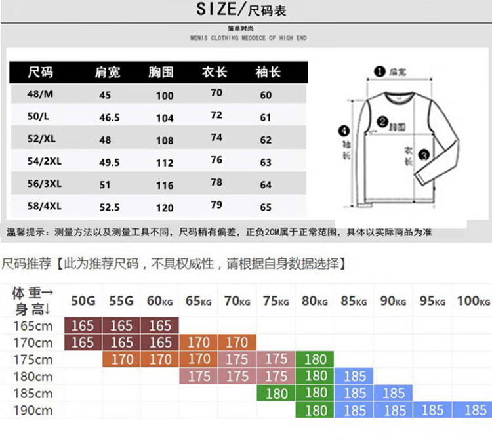Select the 58/4XL size row label

44,206
